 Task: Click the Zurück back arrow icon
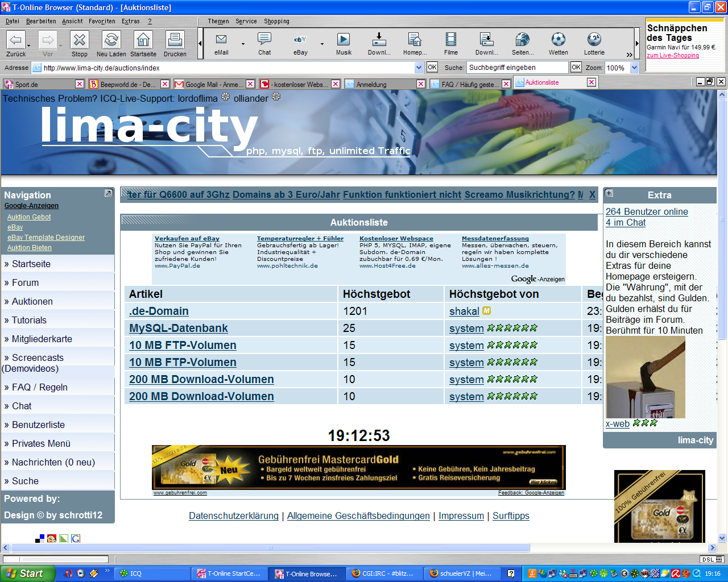pyautogui.click(x=16, y=40)
